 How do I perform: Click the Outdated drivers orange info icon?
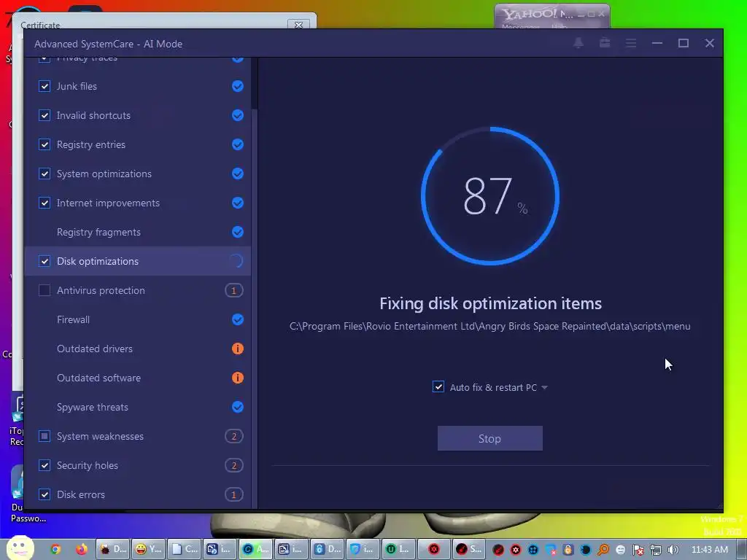coord(237,349)
